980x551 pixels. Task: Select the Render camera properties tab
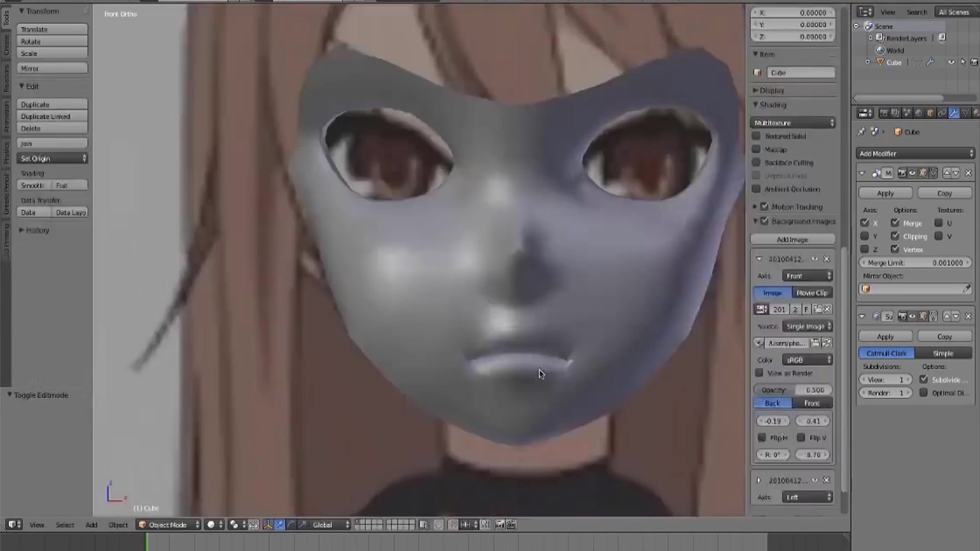[x=884, y=113]
